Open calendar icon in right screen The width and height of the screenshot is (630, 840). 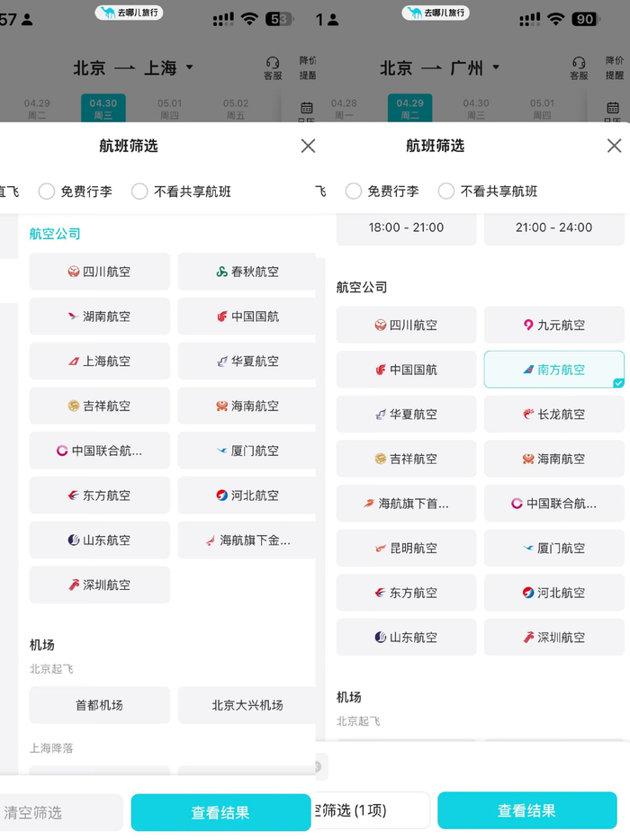click(x=613, y=108)
